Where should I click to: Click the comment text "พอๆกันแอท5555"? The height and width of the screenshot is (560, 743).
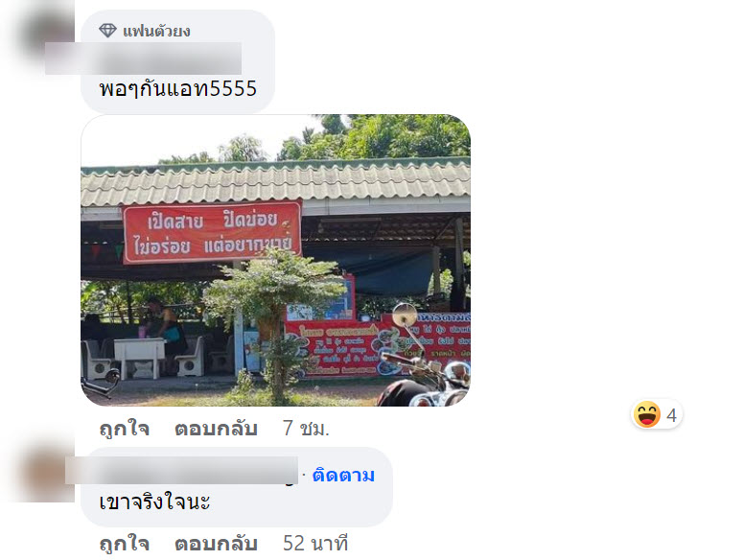pos(178,88)
